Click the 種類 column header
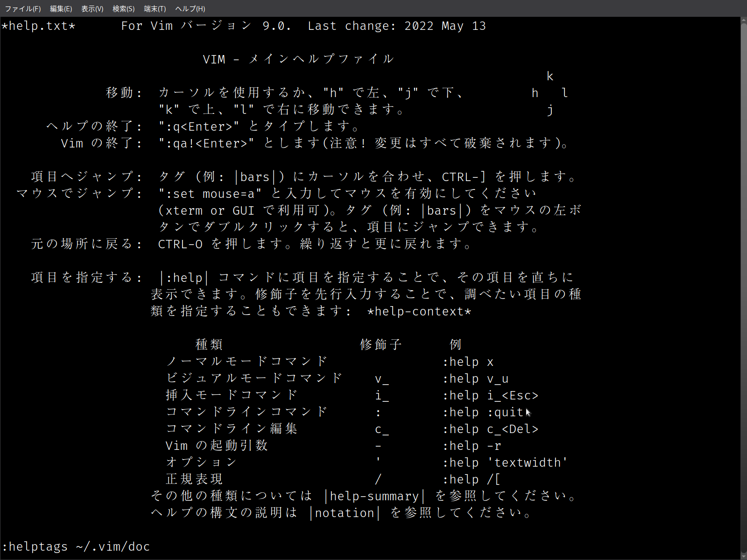Screen dimensions: 747x560 pos(210,345)
